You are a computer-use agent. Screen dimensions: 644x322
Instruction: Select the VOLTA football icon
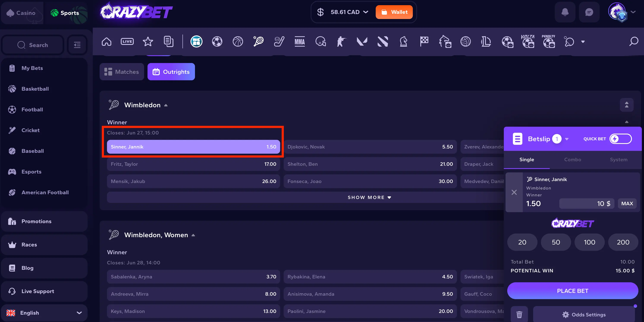tap(528, 41)
